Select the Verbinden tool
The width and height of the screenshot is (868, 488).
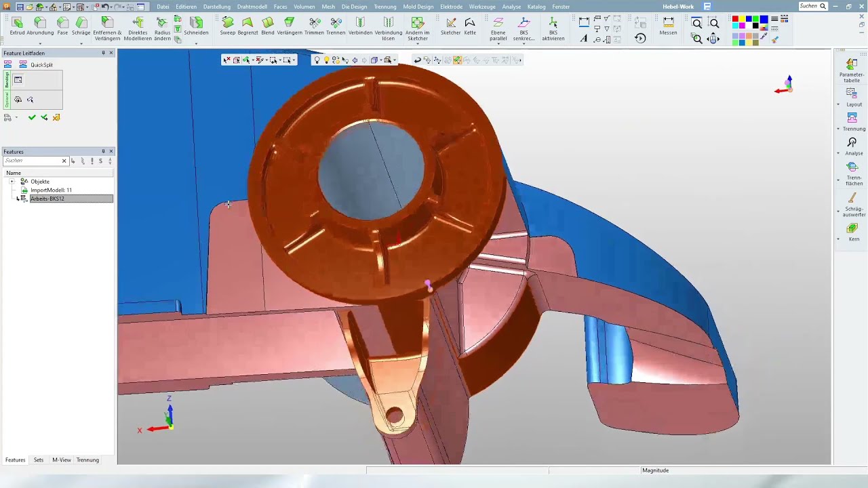(360, 26)
